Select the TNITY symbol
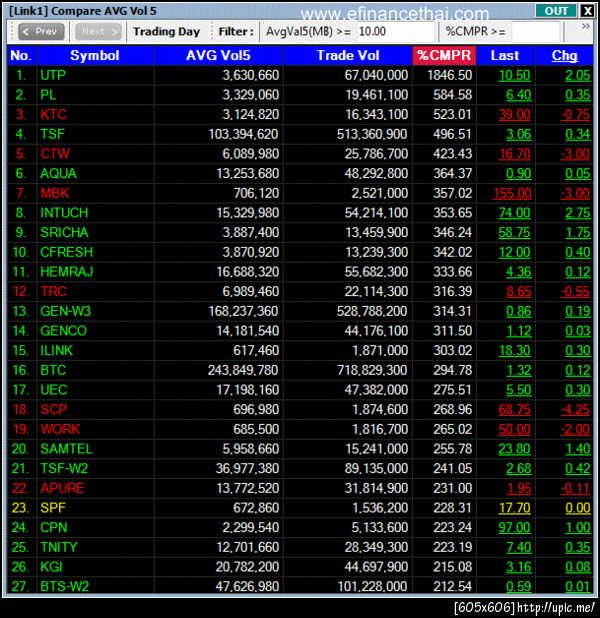The width and height of the screenshot is (600, 618). coord(59,547)
